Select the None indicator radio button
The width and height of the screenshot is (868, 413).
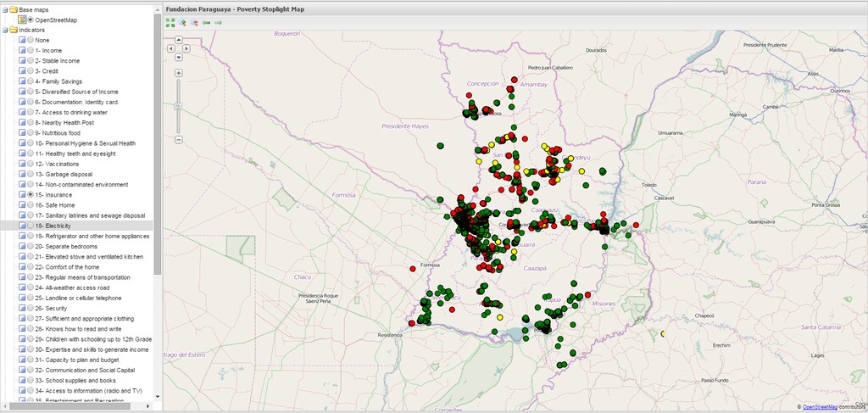click(x=31, y=41)
